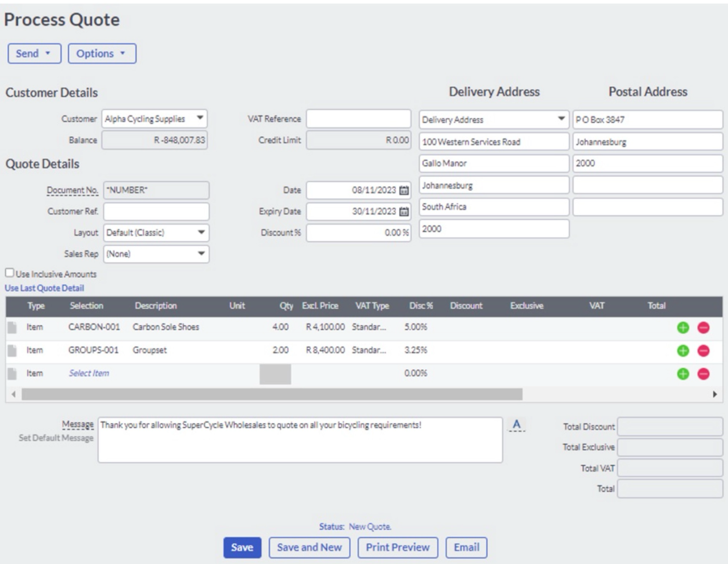Open document icon for GROUPS-001 row
Viewport: 728px width, 564px height.
(x=12, y=350)
